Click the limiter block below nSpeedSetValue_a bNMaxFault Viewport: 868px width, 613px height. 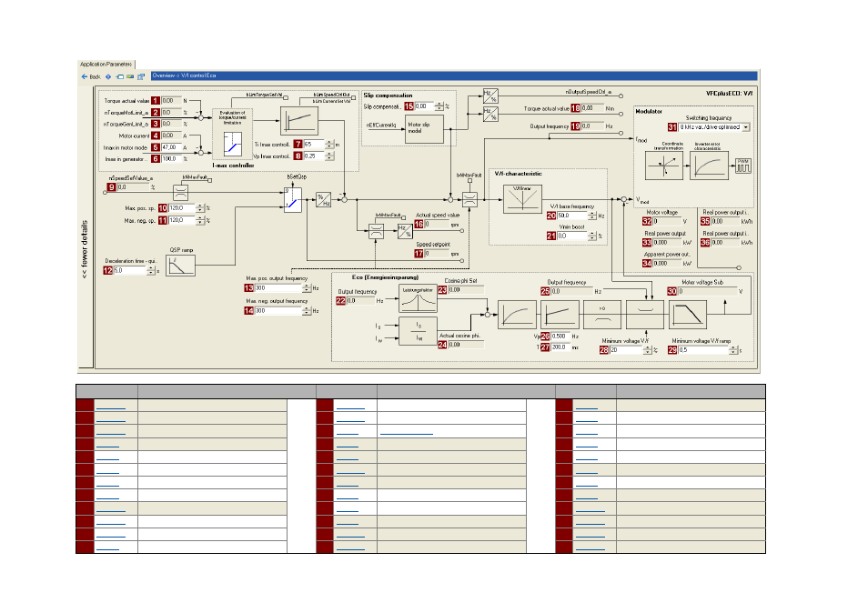[180, 192]
